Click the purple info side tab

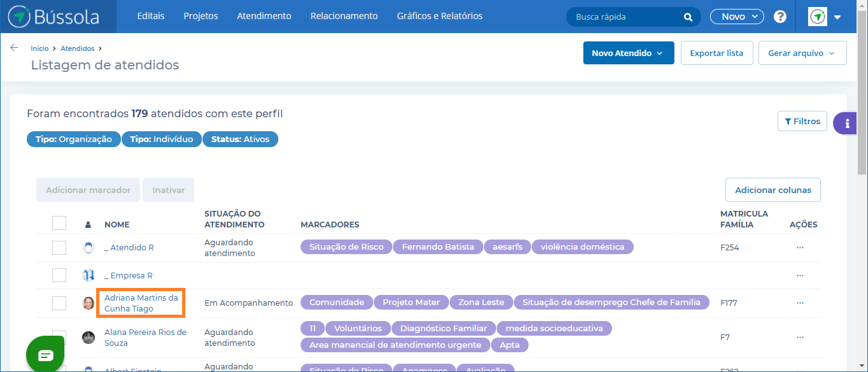[x=847, y=124]
